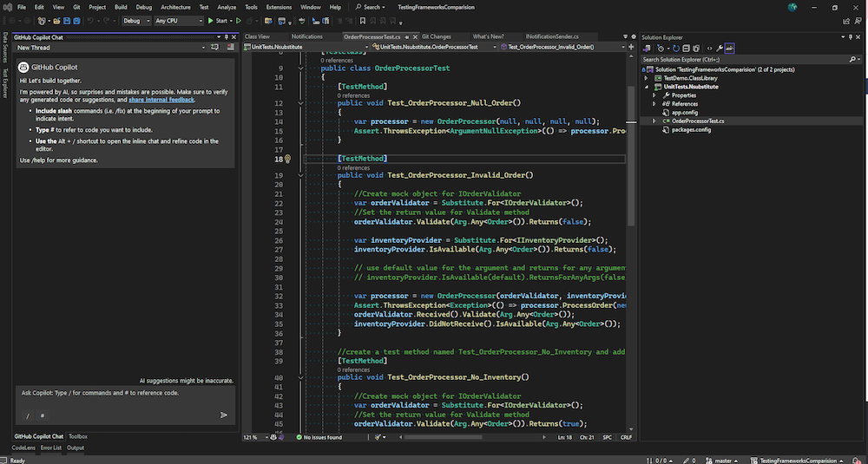Click the hash reference button in Copilot chat
Screen dimensions: 868x464
coord(42,415)
